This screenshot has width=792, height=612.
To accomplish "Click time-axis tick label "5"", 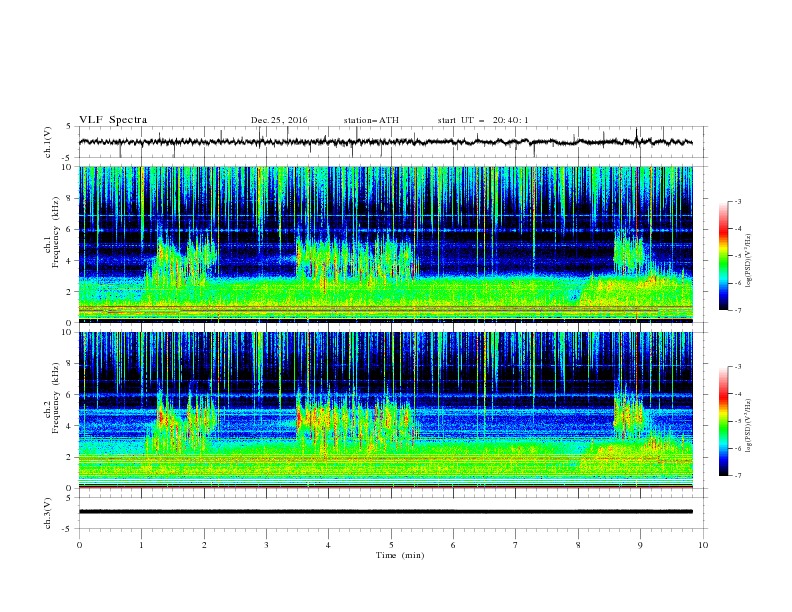I will (391, 545).
